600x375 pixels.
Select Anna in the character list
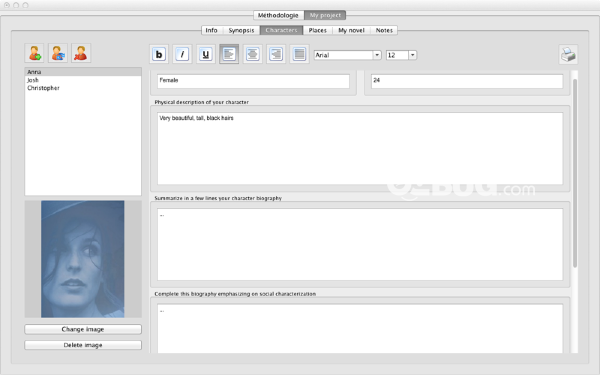[x=83, y=72]
